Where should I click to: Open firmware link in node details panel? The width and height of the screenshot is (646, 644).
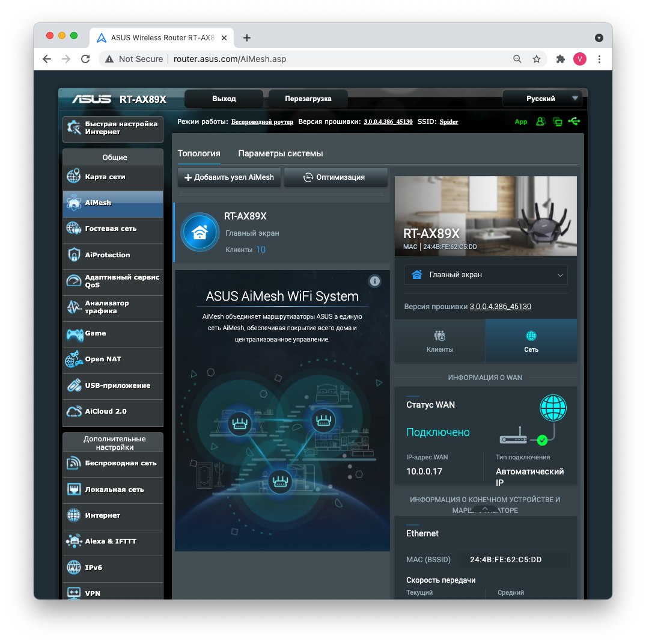point(500,306)
